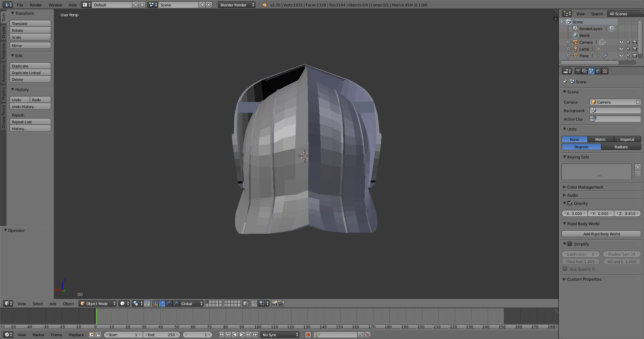
Task: Open the Texture properties checkerboard tab
Action: [605, 71]
